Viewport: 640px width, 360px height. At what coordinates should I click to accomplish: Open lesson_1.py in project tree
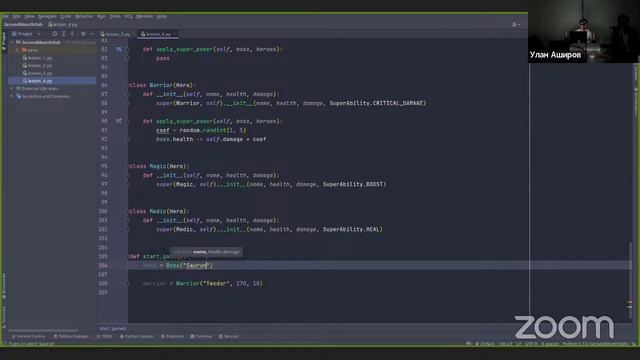(x=38, y=58)
